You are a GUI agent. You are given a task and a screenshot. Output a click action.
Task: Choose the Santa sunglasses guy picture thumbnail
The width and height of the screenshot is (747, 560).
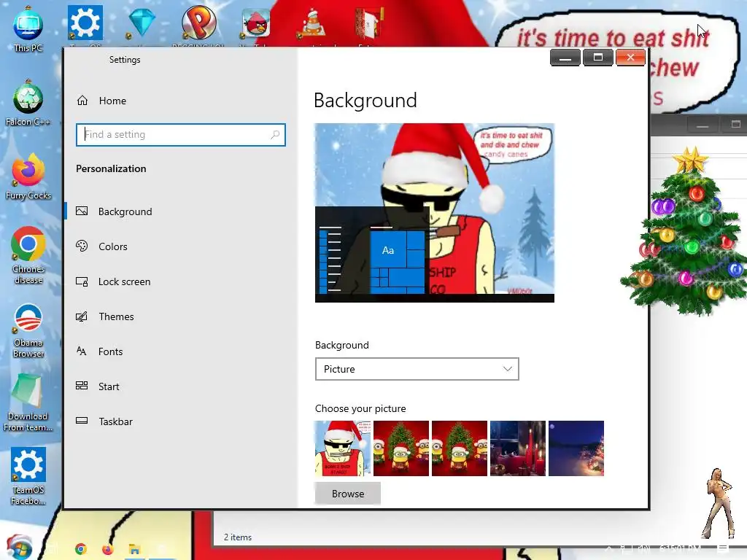click(343, 448)
